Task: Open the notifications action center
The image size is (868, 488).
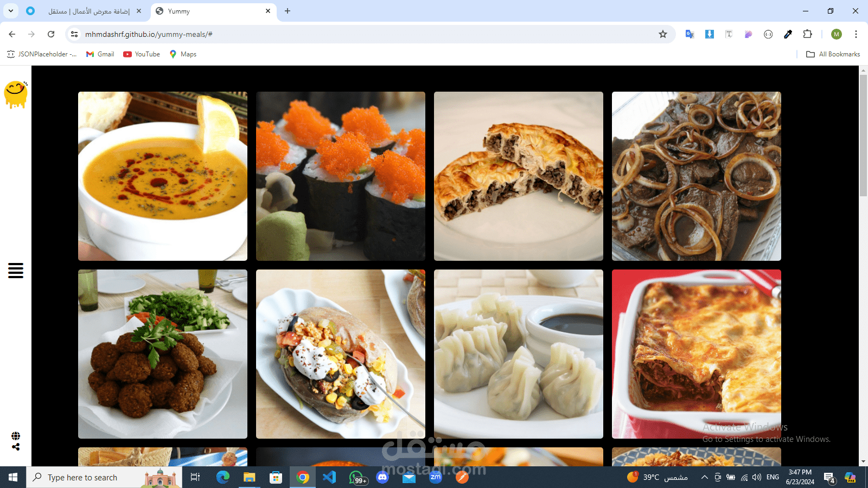Action: coord(829,477)
